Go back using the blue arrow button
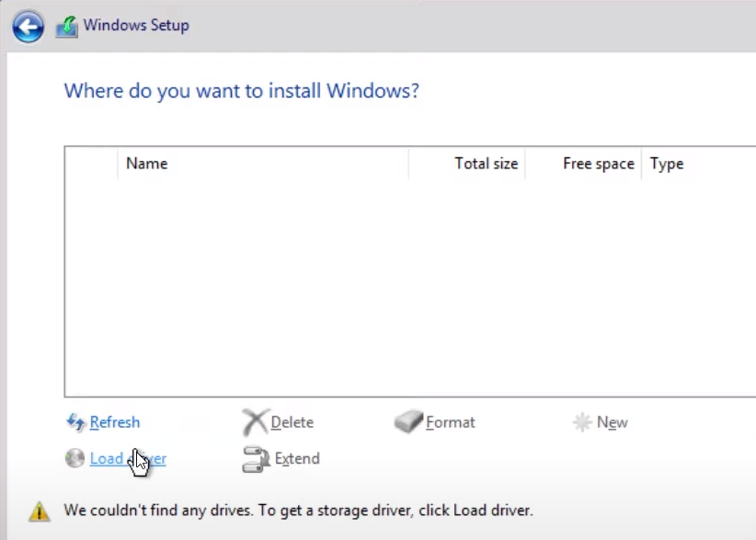Screen dimensions: 756x540 point(28,27)
